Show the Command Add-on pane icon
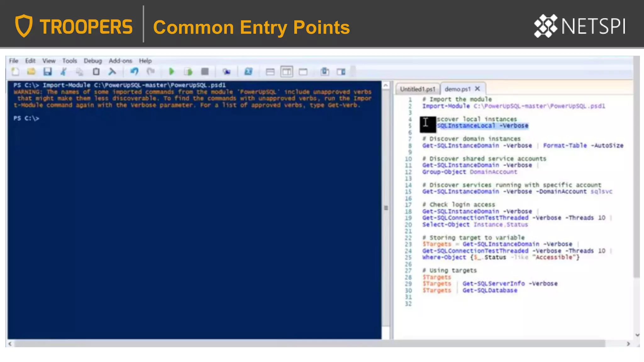 pos(341,72)
